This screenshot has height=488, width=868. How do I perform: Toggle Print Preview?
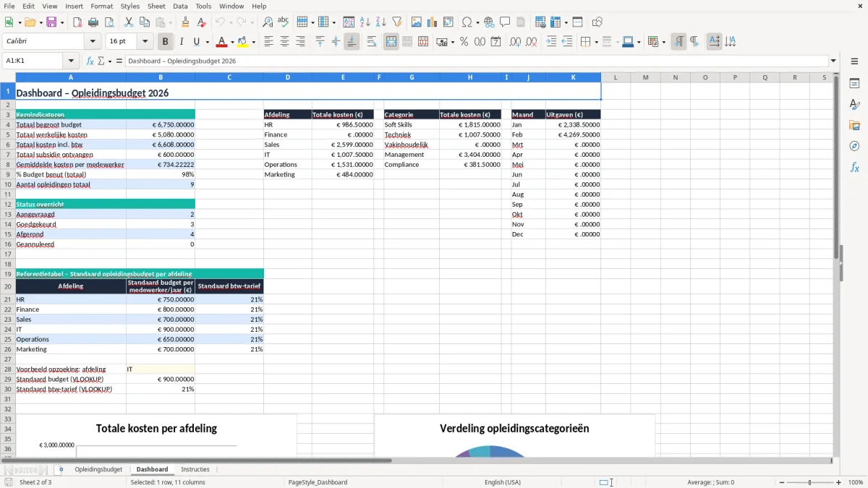click(109, 22)
